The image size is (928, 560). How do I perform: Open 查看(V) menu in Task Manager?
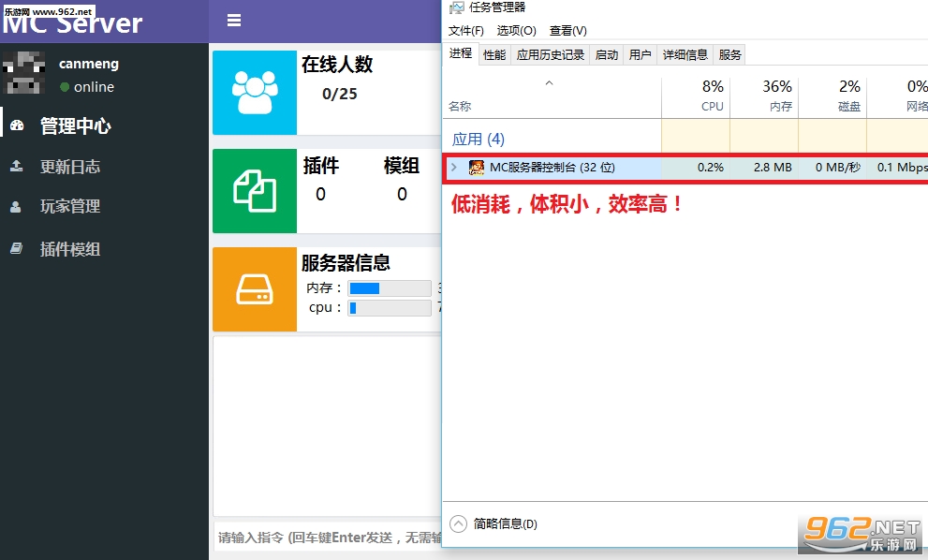click(568, 31)
